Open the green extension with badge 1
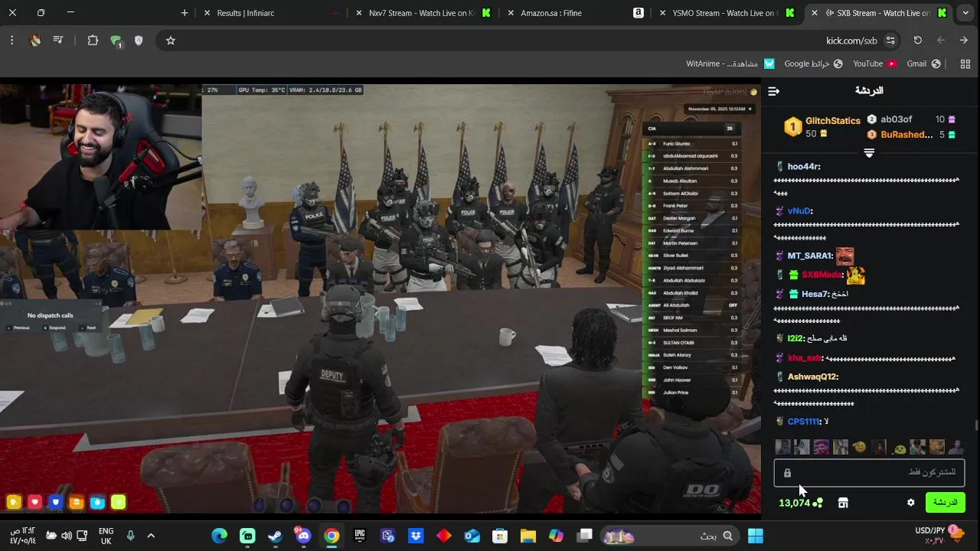 click(116, 41)
